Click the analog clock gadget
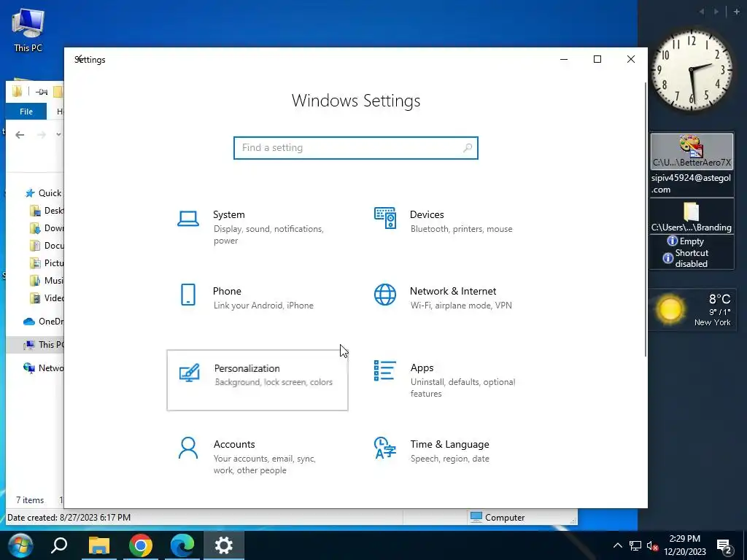747x560 pixels. tap(692, 71)
